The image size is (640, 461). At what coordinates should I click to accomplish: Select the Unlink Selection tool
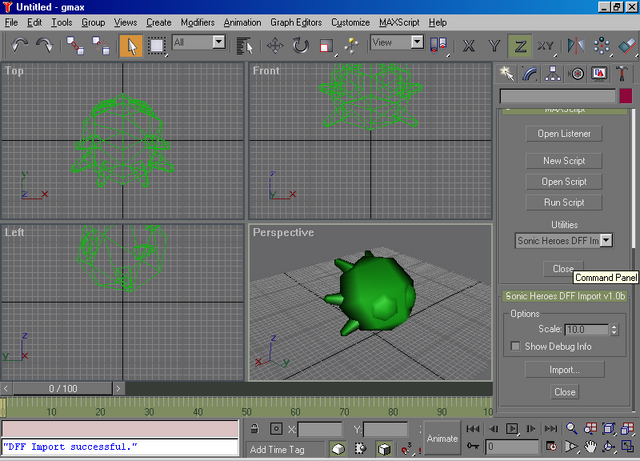tap(100, 45)
